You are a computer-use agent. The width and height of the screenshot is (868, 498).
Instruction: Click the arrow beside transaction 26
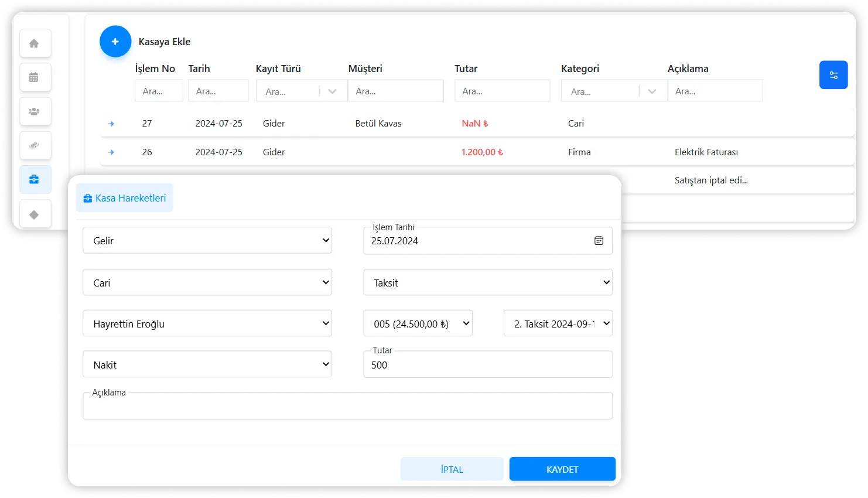point(111,152)
